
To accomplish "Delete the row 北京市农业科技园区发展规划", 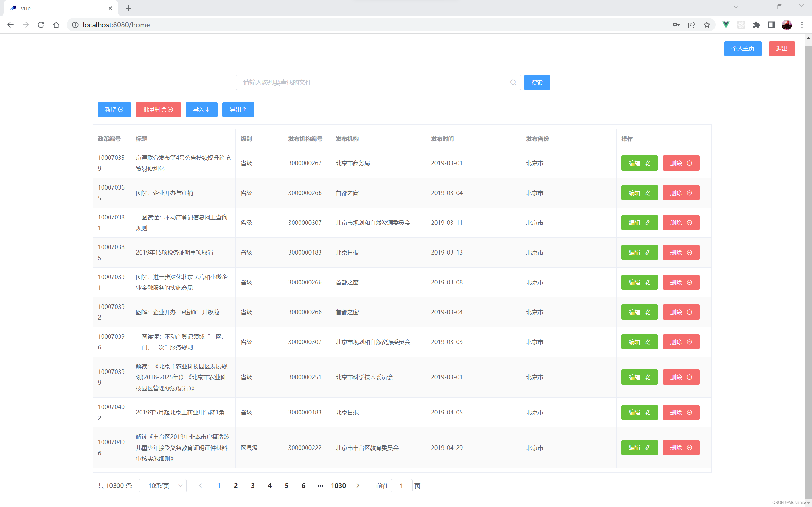I will pos(681,377).
